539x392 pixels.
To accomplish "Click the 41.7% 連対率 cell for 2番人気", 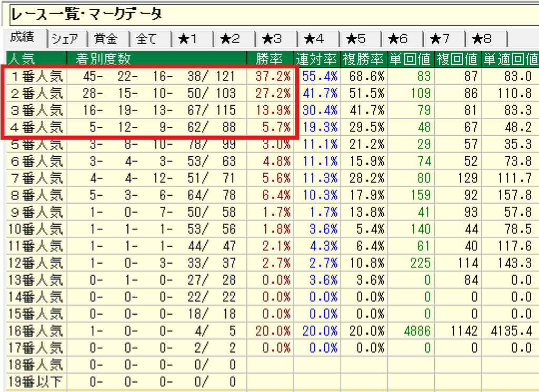I will click(317, 93).
